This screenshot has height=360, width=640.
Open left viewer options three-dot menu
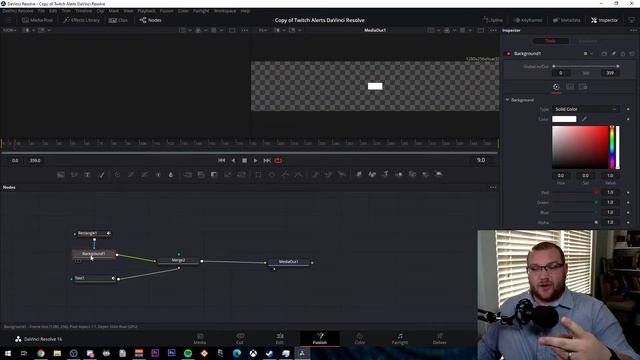(x=244, y=30)
